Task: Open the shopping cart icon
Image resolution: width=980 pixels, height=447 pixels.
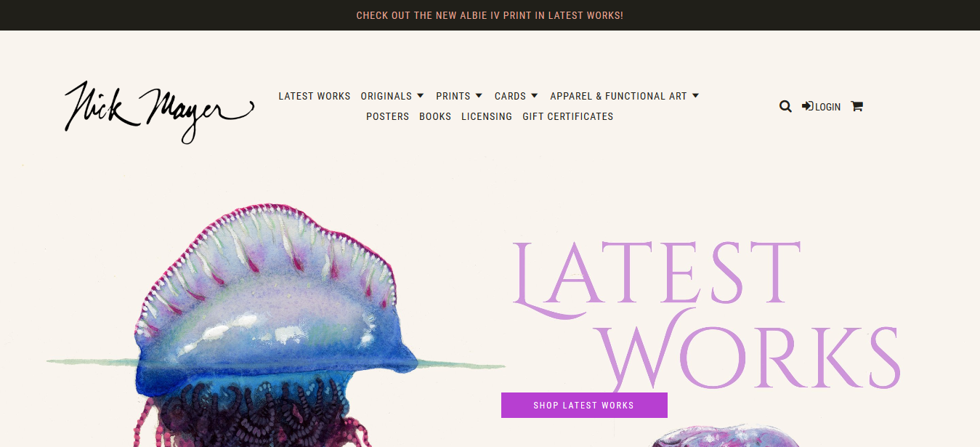Action: point(857,106)
